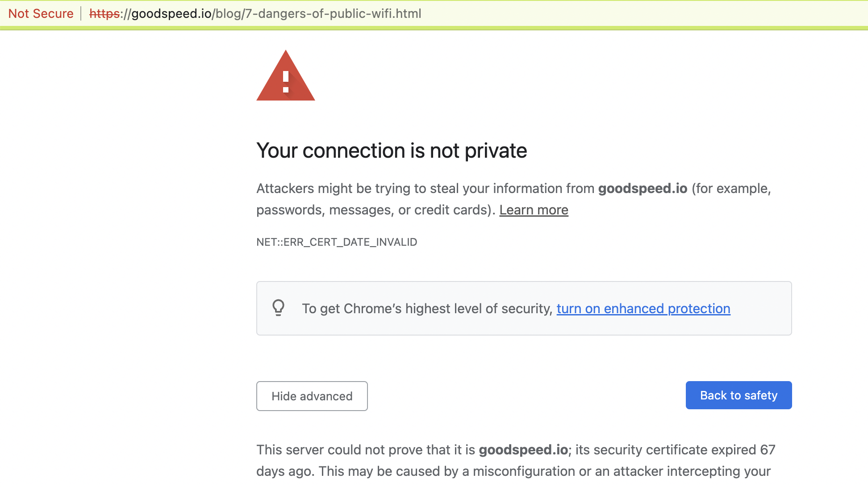Select the lightbulb icon in the security tip box
The height and width of the screenshot is (487, 868).
click(279, 308)
